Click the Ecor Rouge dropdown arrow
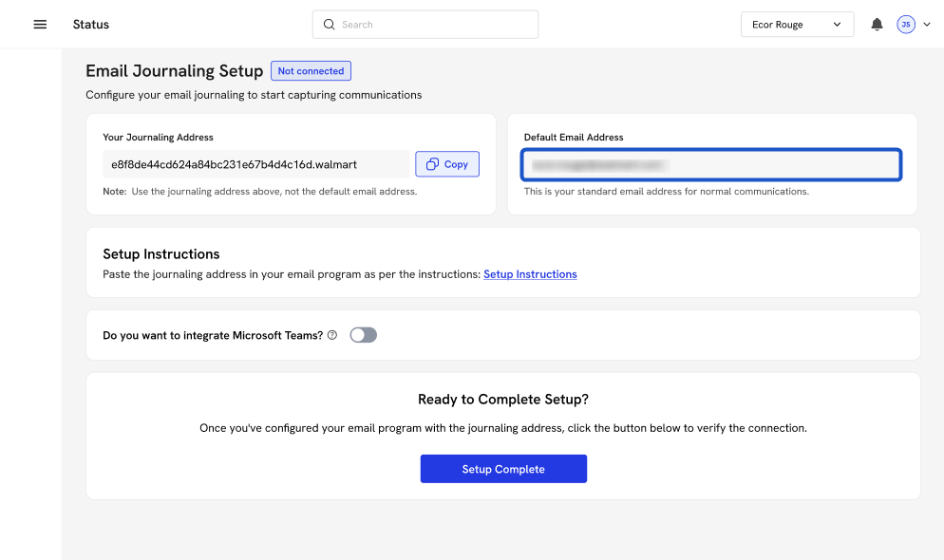The image size is (944, 560). [x=837, y=25]
